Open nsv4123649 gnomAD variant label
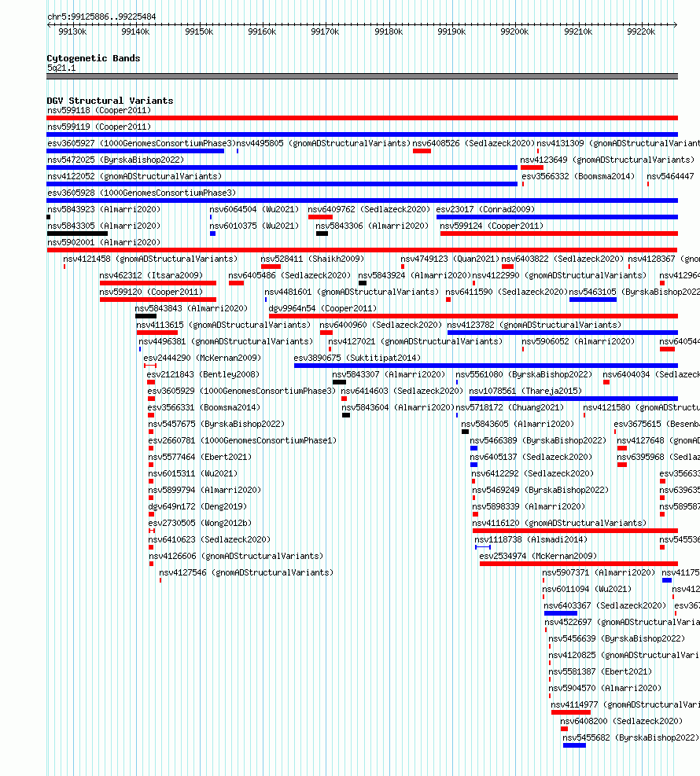This screenshot has width=700, height=776. (x=607, y=160)
